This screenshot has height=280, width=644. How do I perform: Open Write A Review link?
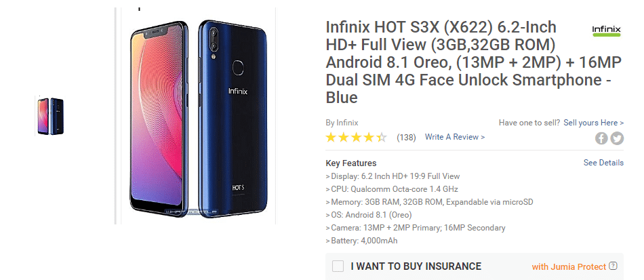click(455, 137)
